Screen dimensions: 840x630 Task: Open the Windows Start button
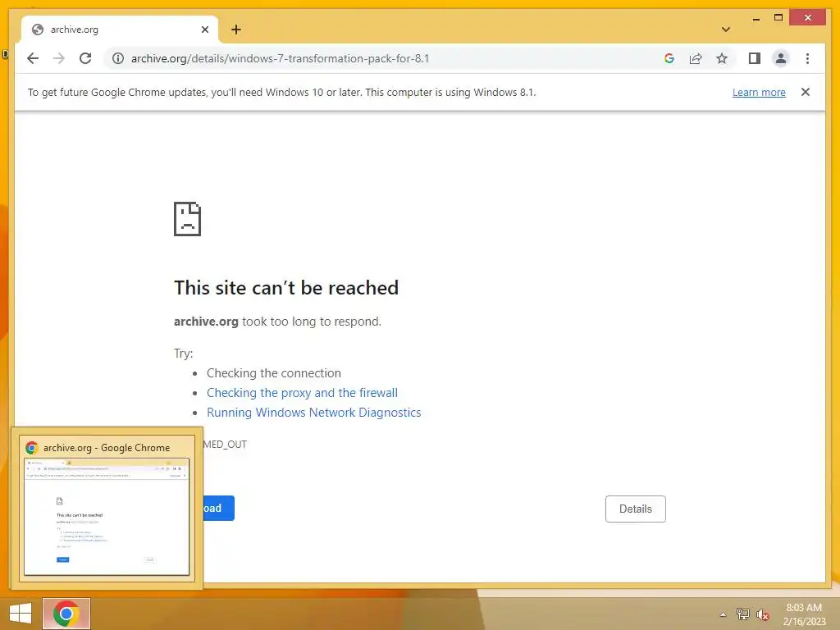(x=21, y=614)
